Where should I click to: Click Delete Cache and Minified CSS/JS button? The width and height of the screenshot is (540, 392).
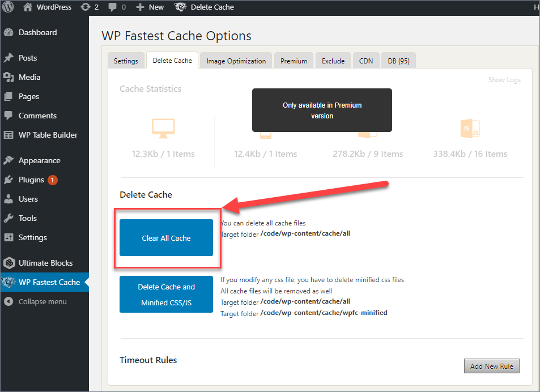point(166,294)
